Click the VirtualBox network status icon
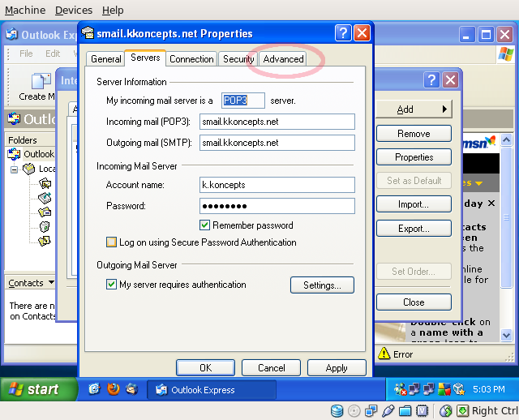The height and width of the screenshot is (420, 519). pos(371,411)
